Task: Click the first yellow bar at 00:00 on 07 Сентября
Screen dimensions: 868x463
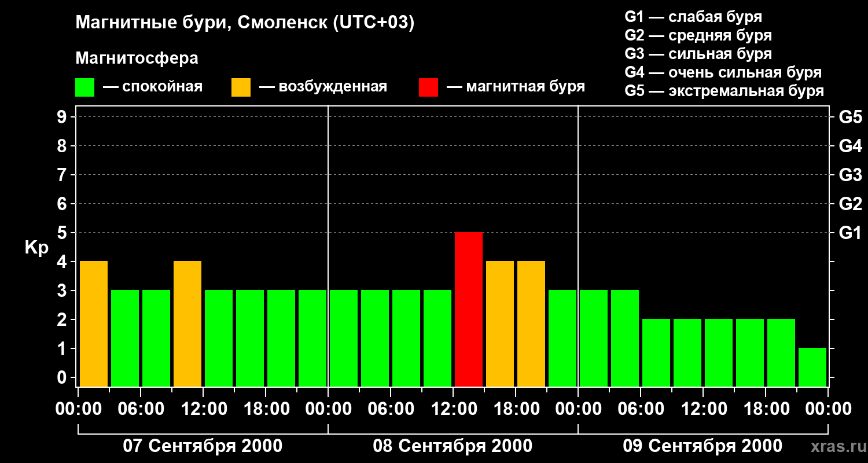Action: point(94,324)
